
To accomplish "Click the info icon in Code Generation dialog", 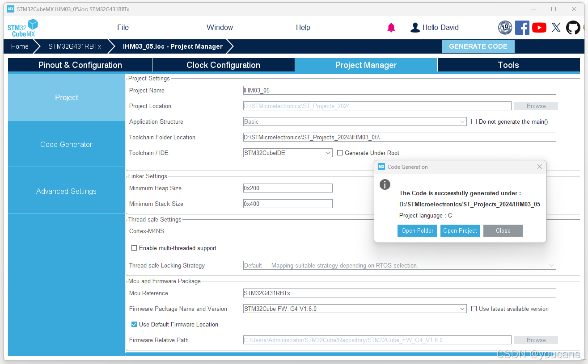I will click(385, 184).
